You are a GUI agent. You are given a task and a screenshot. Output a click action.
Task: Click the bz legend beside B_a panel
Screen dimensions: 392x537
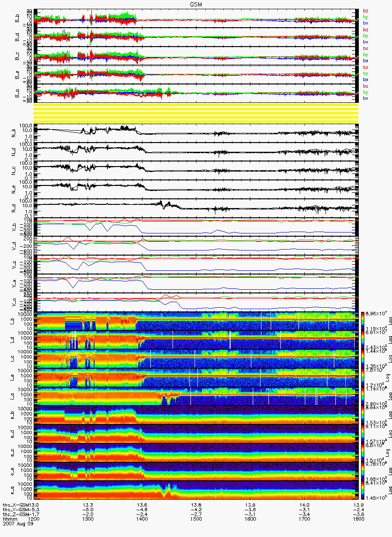click(x=365, y=86)
